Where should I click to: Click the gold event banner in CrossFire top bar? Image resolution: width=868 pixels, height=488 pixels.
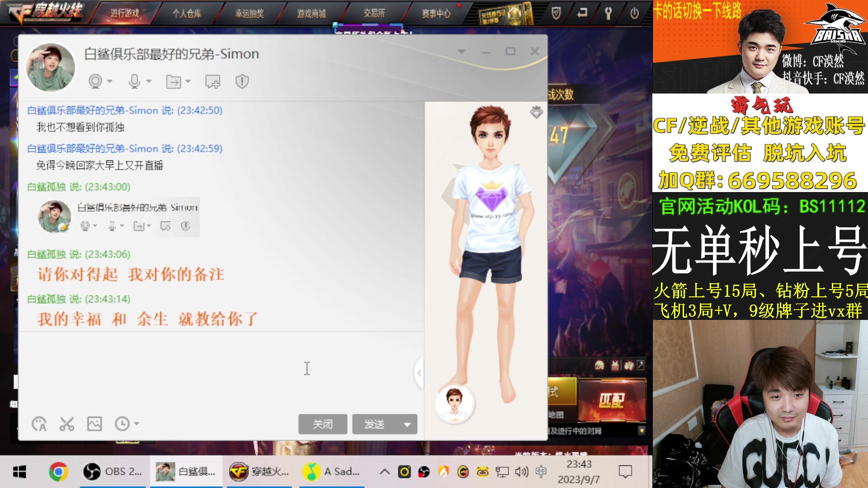point(506,14)
